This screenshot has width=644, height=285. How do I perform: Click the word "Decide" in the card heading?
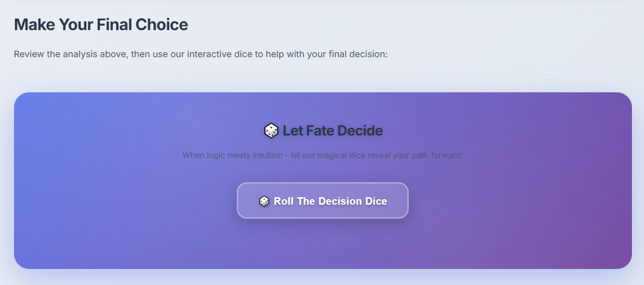point(360,131)
